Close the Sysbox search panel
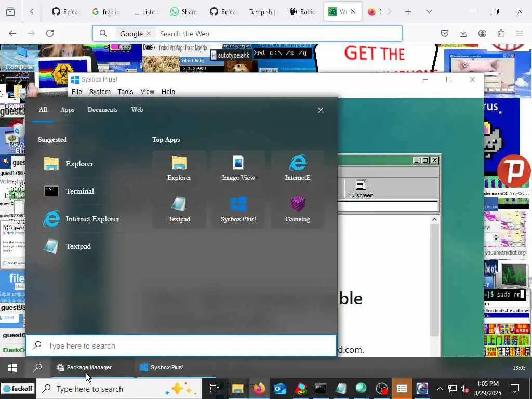Screen dimensions: 532x399 (x=321, y=110)
